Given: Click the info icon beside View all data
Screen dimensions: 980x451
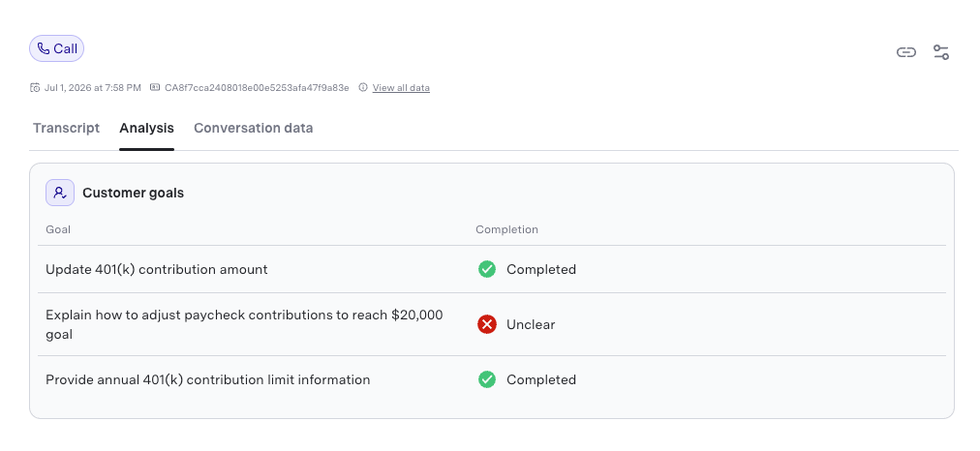Looking at the screenshot, I should click(363, 87).
